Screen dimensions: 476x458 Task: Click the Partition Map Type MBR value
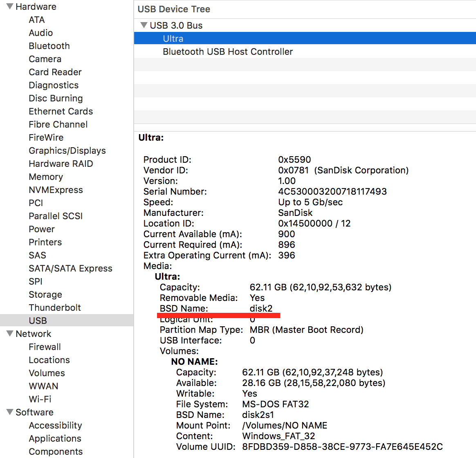pos(306,329)
